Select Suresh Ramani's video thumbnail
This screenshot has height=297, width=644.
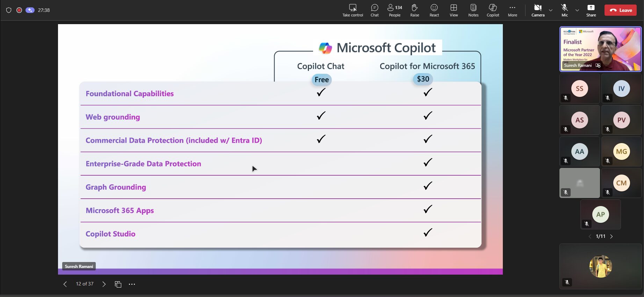pos(600,49)
